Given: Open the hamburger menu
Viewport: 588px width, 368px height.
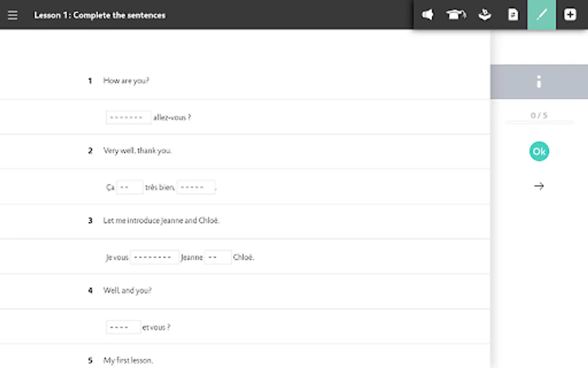Looking at the screenshot, I should pos(13,15).
